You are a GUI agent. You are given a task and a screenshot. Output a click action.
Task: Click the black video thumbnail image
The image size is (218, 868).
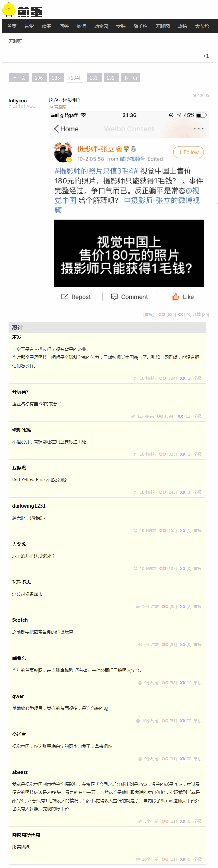129,253
